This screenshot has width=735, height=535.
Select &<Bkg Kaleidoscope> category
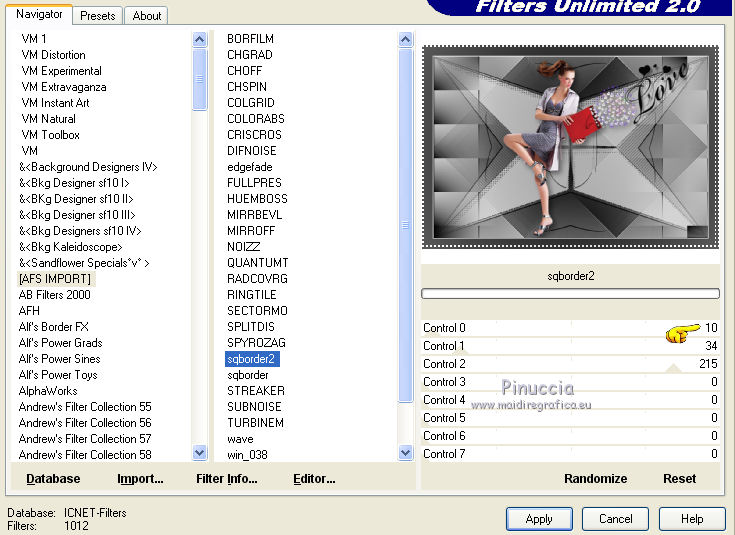tap(71, 247)
